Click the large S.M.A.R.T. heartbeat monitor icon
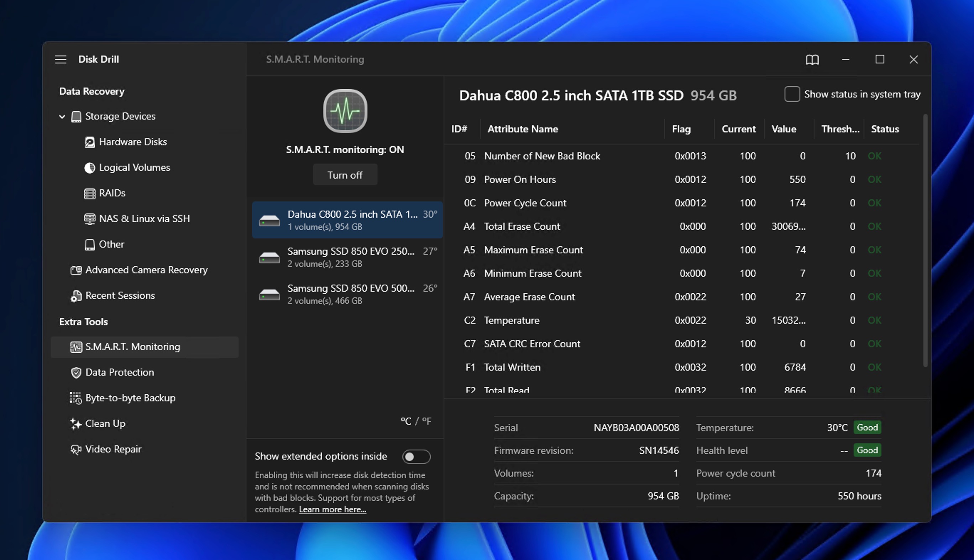 [345, 111]
